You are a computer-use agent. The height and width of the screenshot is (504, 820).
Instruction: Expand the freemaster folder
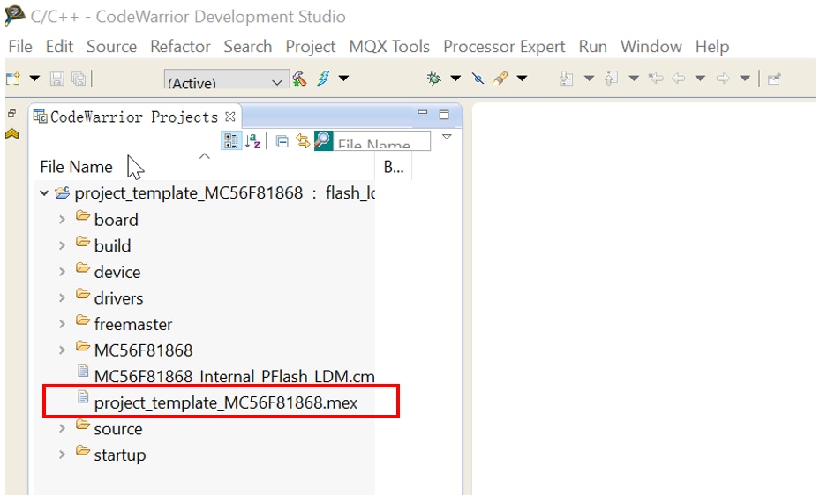tap(62, 325)
